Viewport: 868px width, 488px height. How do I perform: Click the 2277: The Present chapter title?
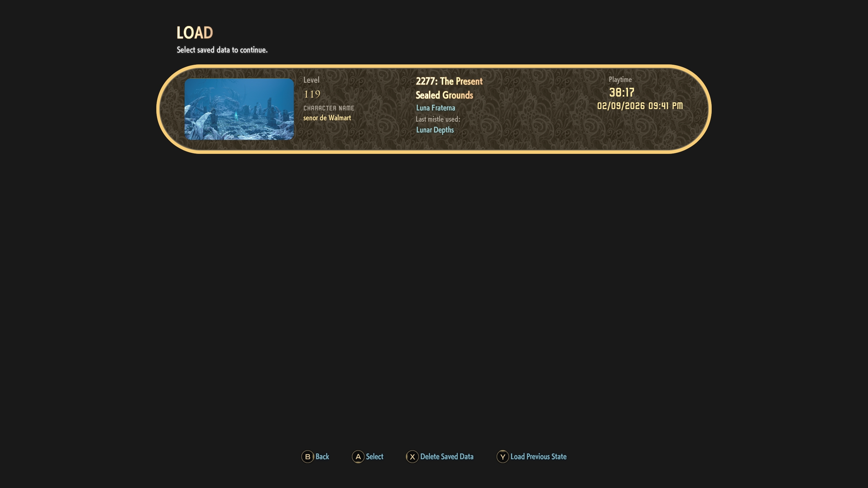pos(449,81)
